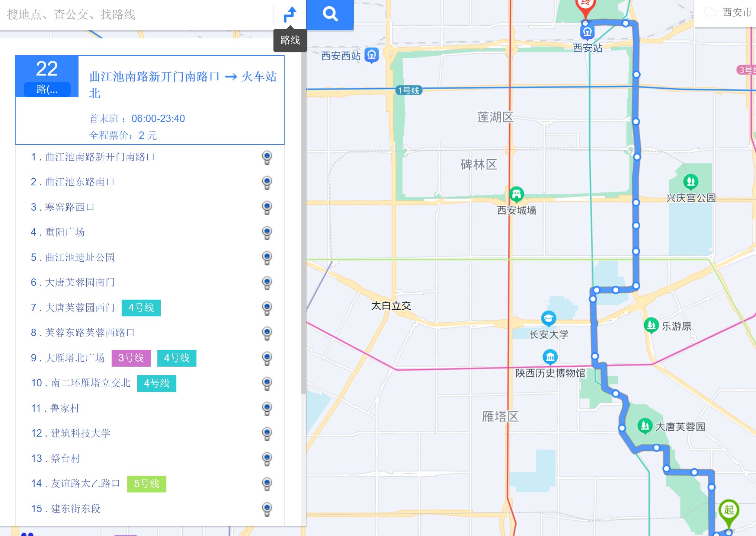Click the 西安站 station marker icon
756x536 pixels.
(587, 33)
